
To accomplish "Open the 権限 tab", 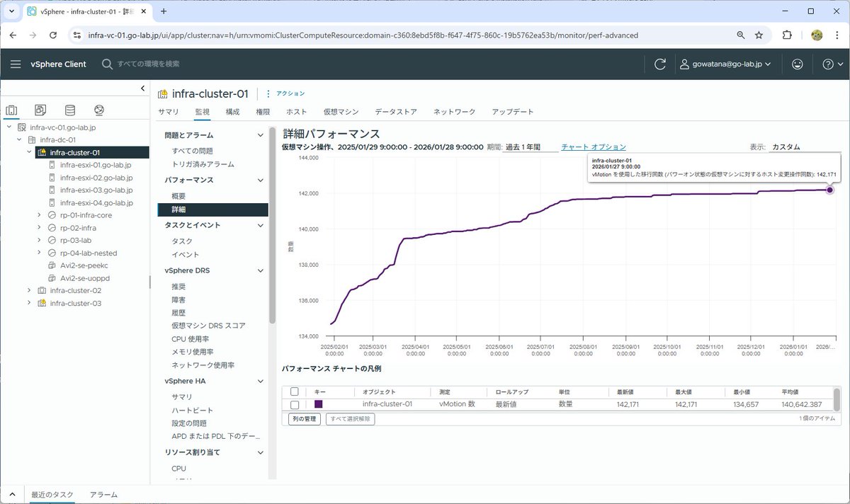I will tap(263, 112).
